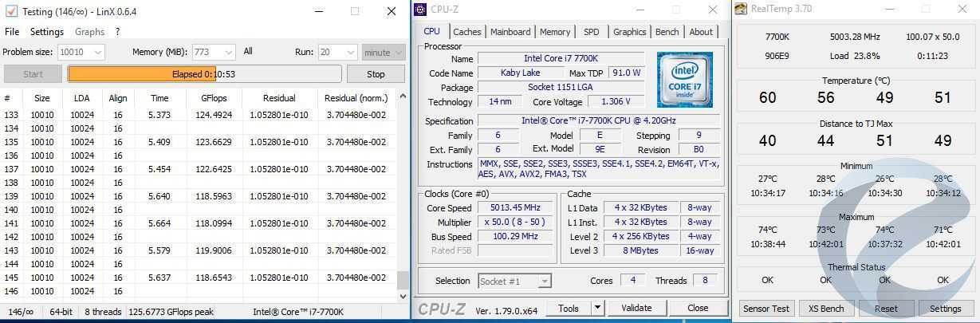The image size is (980, 323).
Task: Open the Bench tab in CPU-Z
Action: (x=667, y=32)
